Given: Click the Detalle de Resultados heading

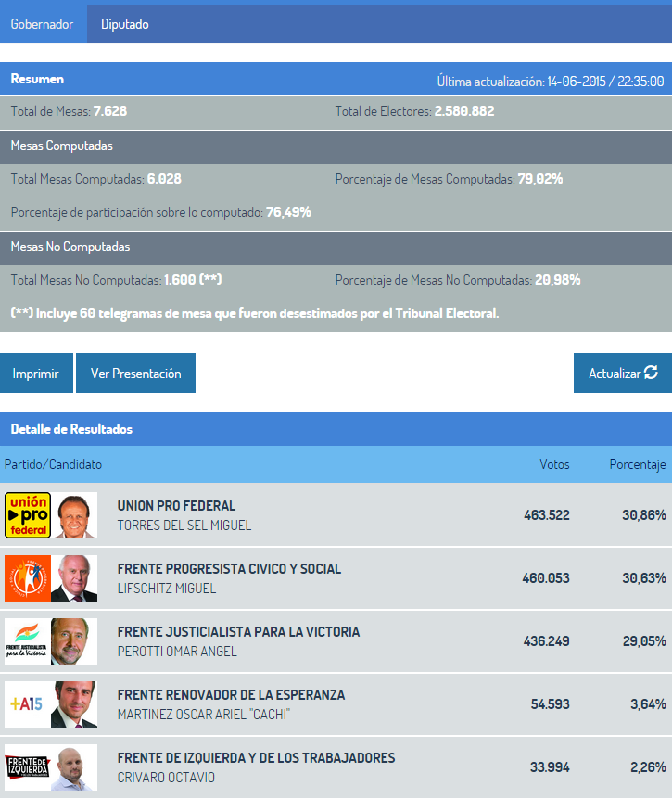Looking at the screenshot, I should point(71,429).
